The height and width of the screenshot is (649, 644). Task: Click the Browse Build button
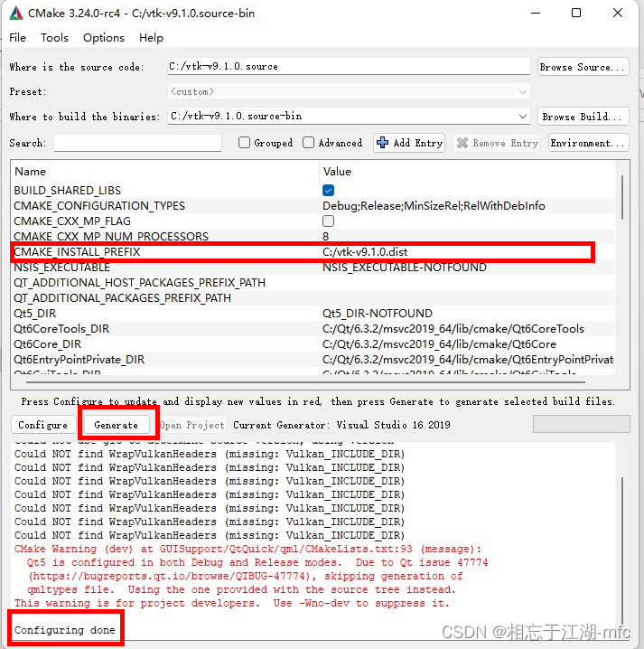coord(583,117)
